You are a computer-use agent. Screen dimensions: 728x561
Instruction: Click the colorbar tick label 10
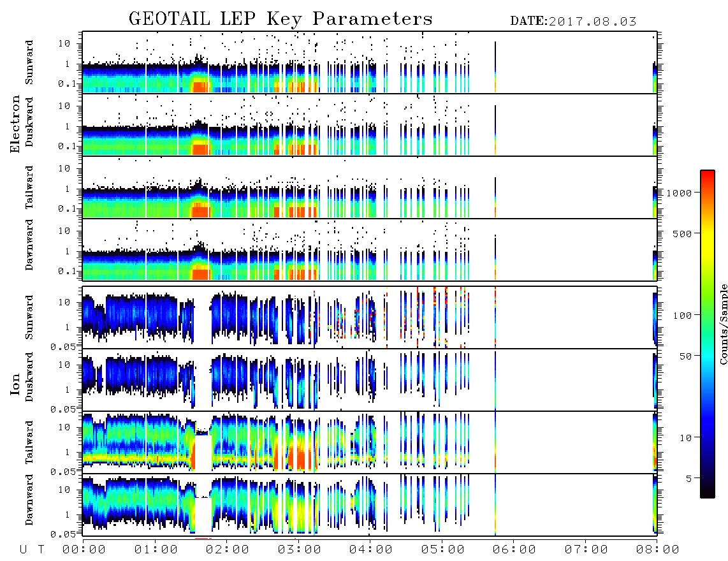pyautogui.click(x=685, y=437)
